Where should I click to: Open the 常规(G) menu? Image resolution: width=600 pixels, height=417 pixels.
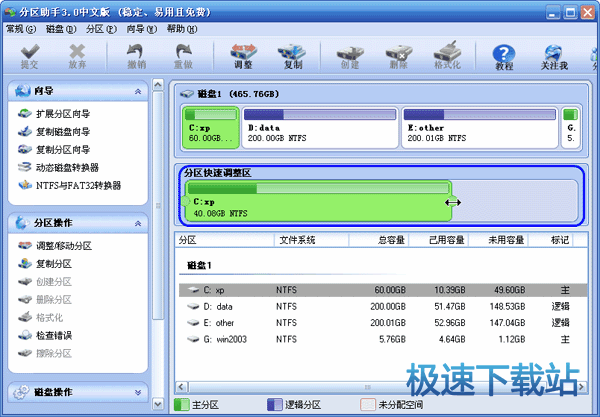(21, 29)
